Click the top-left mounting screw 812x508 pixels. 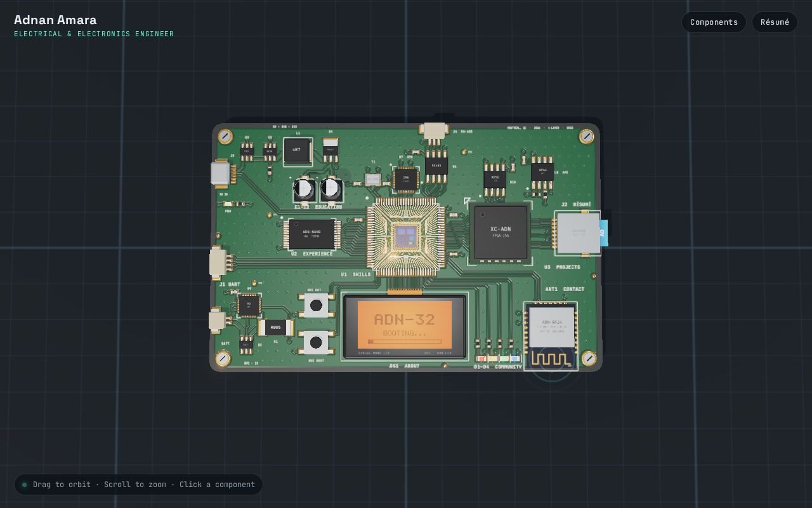click(225, 137)
